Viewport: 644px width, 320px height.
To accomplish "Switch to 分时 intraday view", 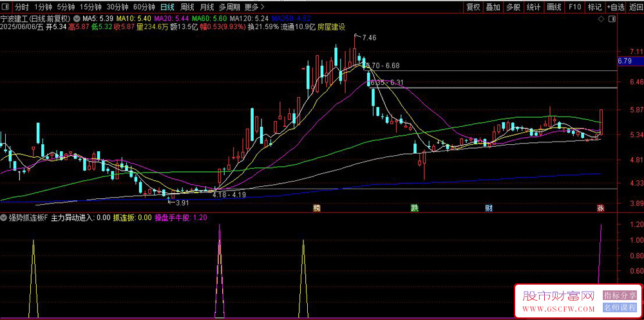I will pyautogui.click(x=22, y=7).
